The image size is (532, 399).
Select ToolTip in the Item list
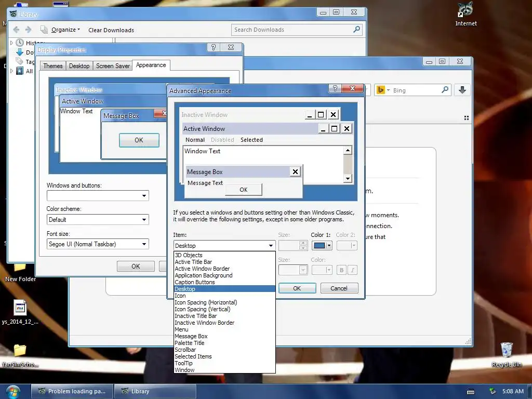click(x=224, y=363)
